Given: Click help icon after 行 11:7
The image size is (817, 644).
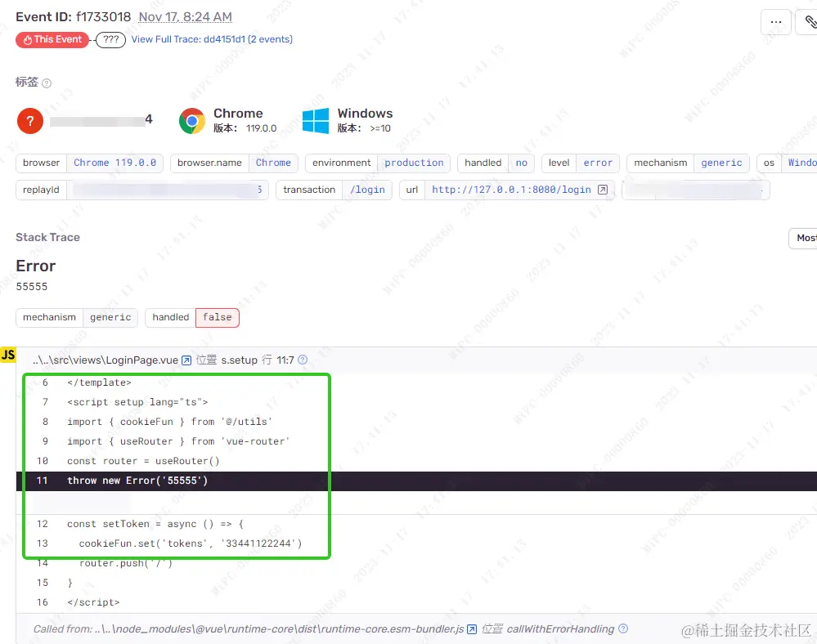Looking at the screenshot, I should point(303,360).
